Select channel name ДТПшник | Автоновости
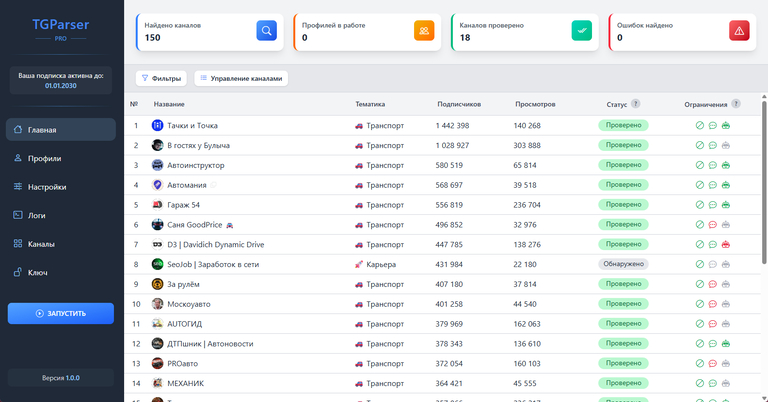Image resolution: width=768 pixels, height=402 pixels. pos(210,344)
